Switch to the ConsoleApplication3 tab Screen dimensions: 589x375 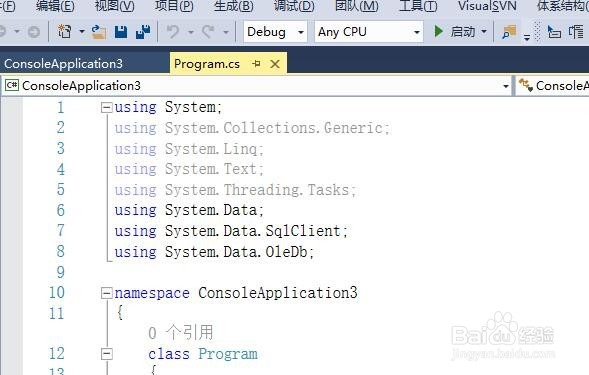tap(63, 64)
